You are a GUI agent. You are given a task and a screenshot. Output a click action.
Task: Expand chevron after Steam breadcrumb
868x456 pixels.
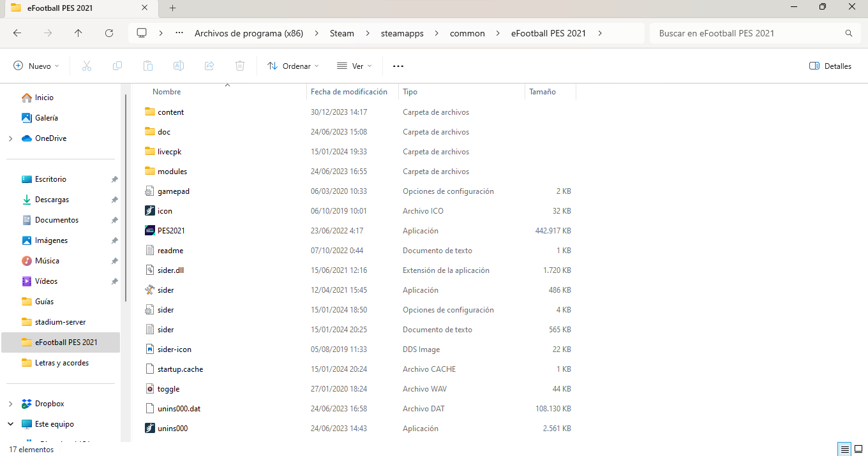click(367, 33)
